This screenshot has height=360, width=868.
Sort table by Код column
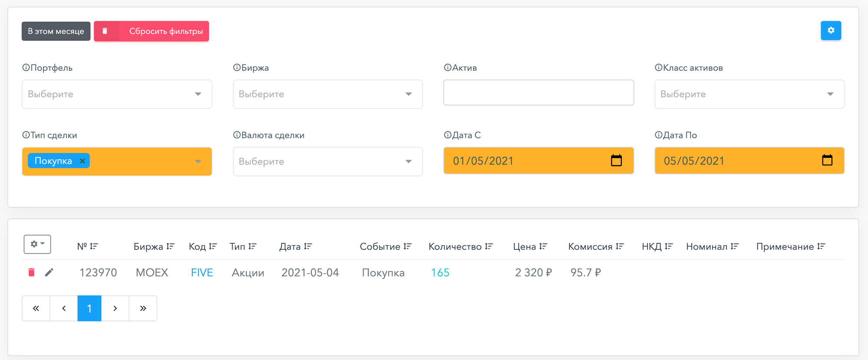coord(213,246)
